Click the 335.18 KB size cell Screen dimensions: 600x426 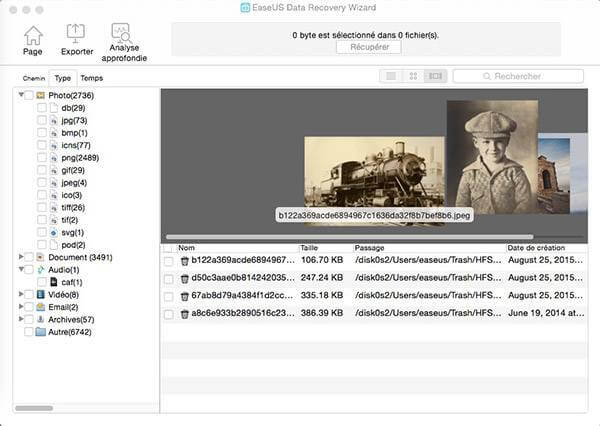click(322, 295)
